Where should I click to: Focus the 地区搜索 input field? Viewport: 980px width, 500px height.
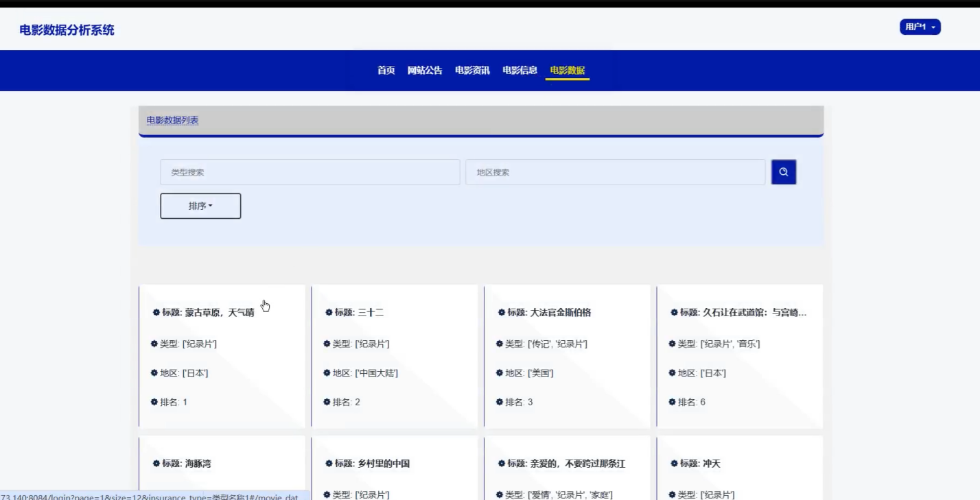[616, 172]
